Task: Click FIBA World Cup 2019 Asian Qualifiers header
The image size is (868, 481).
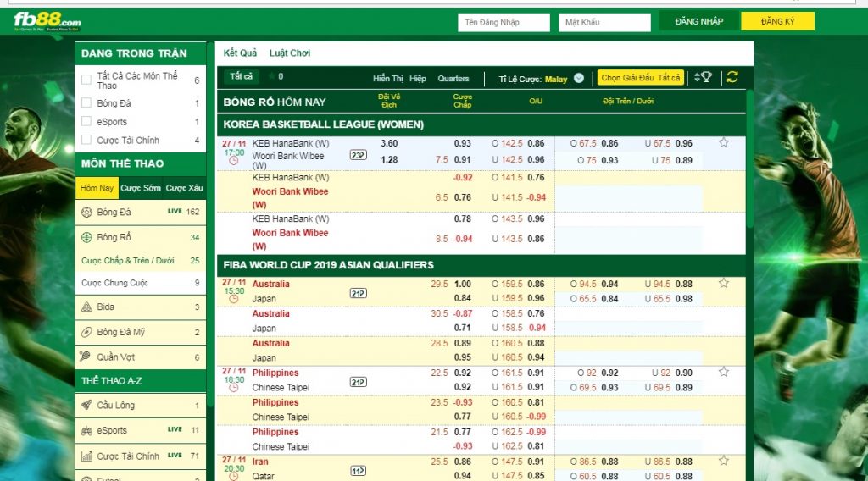Action: point(481,265)
